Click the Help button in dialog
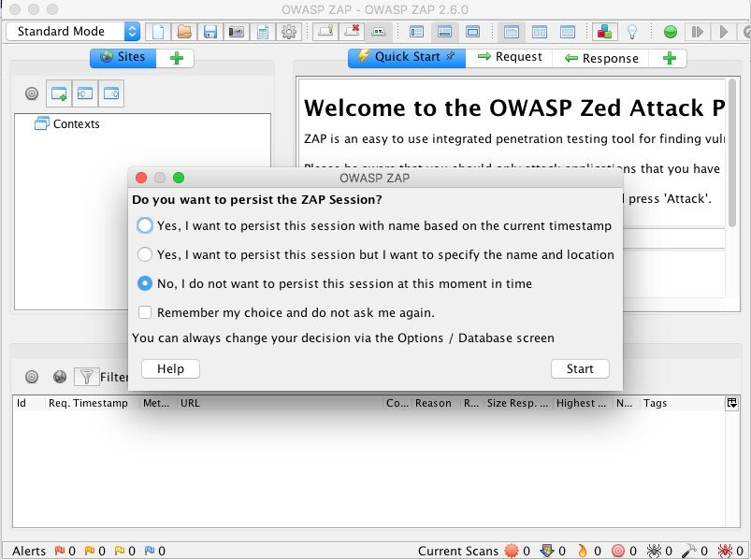This screenshot has height=560, width=751. (x=170, y=368)
